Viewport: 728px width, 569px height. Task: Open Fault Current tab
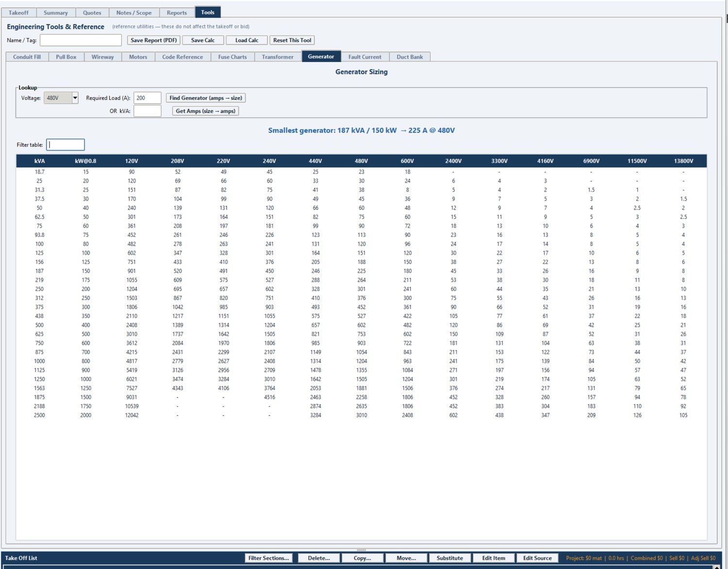[x=365, y=57]
